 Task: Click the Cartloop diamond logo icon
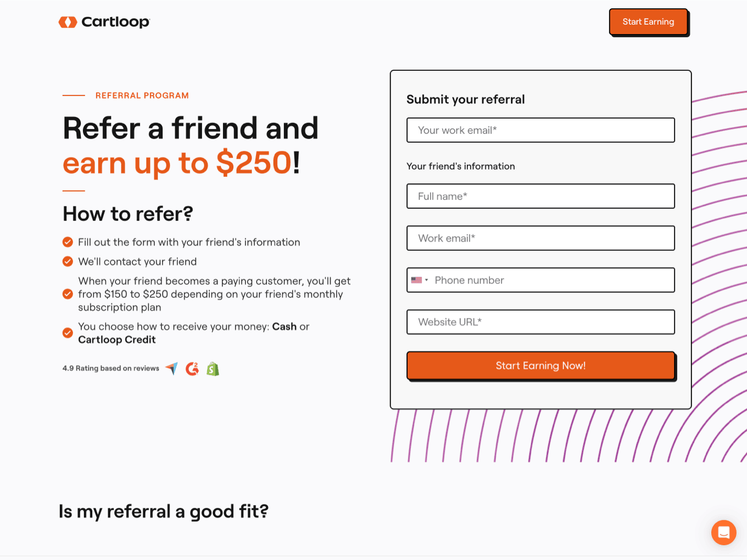[x=68, y=22]
